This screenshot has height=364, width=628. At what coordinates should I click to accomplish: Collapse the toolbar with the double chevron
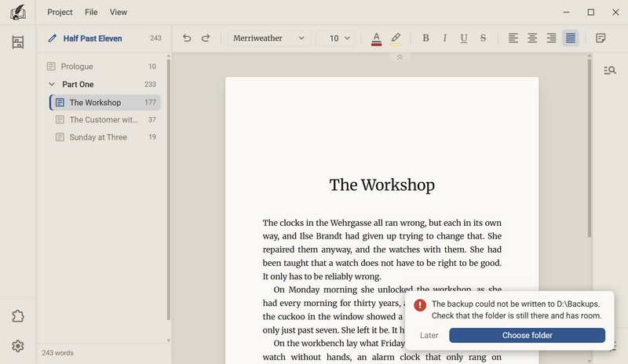tap(400, 57)
